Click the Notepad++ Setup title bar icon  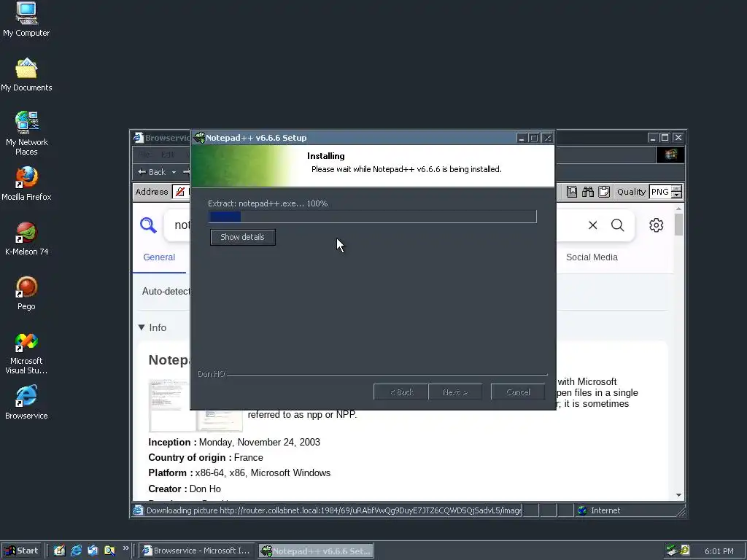200,138
